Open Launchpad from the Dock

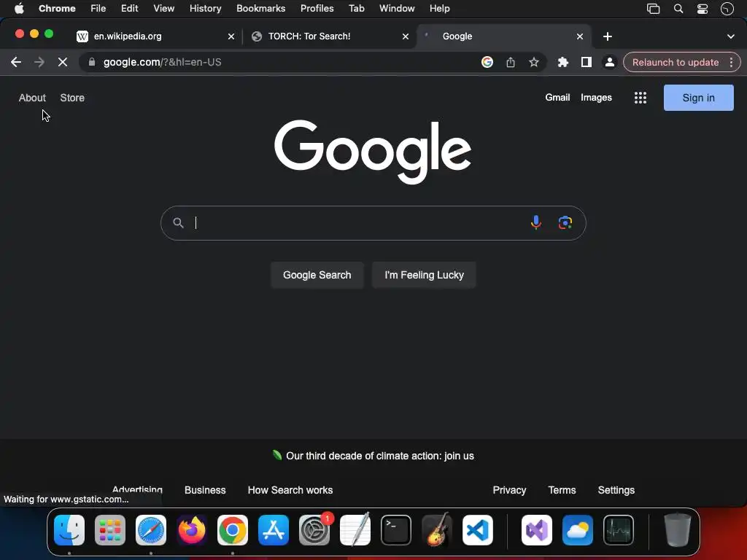click(x=110, y=530)
